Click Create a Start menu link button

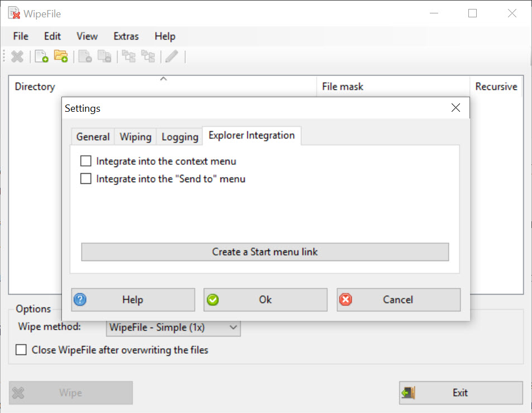tap(265, 252)
